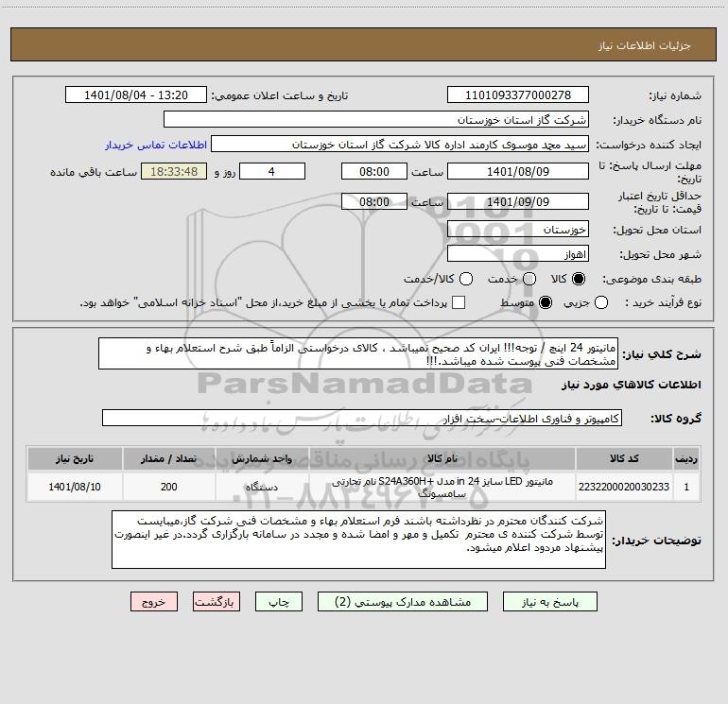Click the پاسخ به نیاز button
Viewport: 728px width, 704px height.
(x=550, y=602)
